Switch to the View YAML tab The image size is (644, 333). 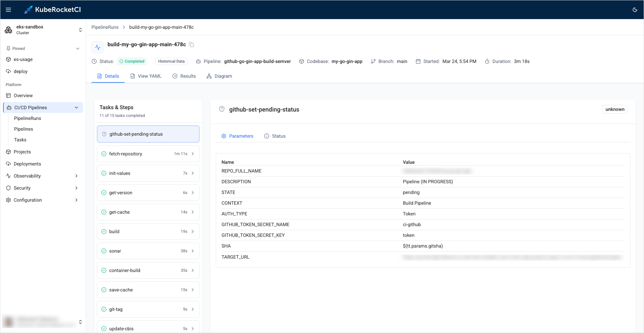pyautogui.click(x=146, y=76)
